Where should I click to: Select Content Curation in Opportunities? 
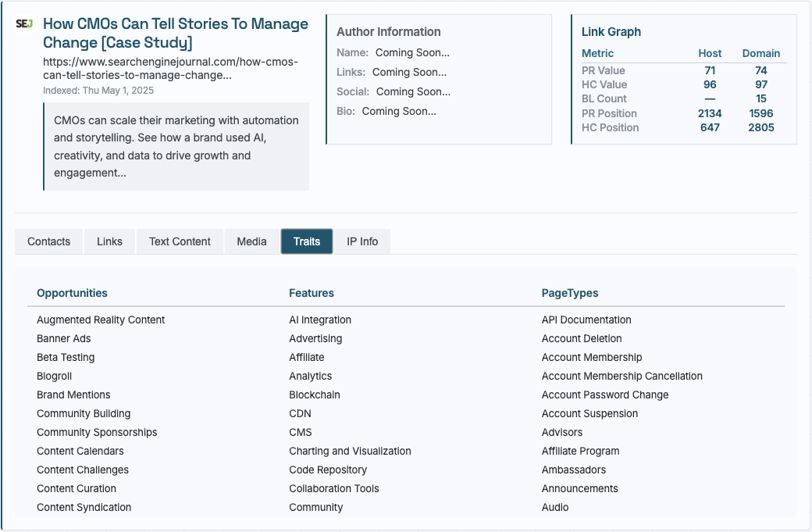(x=77, y=488)
